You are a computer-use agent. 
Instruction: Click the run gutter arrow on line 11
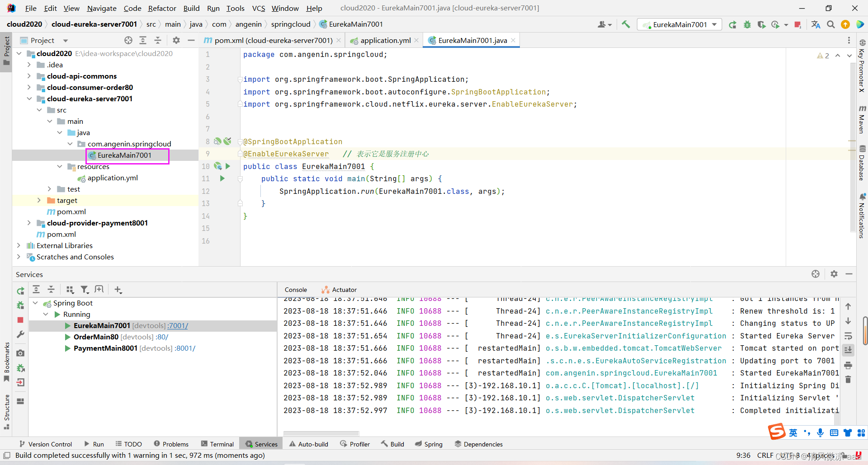(222, 178)
